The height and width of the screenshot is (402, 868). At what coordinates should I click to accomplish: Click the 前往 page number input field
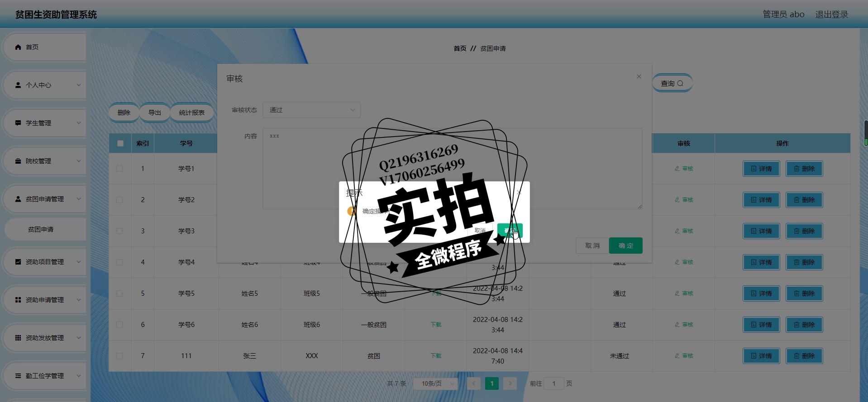click(x=554, y=383)
